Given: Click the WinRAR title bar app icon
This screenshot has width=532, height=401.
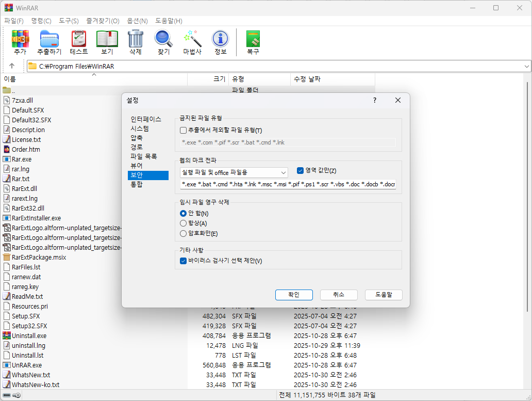Looking at the screenshot, I should pos(8,7).
